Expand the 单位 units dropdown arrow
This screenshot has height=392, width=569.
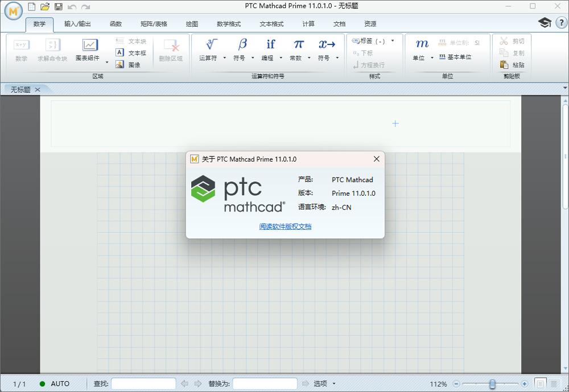[x=432, y=57]
